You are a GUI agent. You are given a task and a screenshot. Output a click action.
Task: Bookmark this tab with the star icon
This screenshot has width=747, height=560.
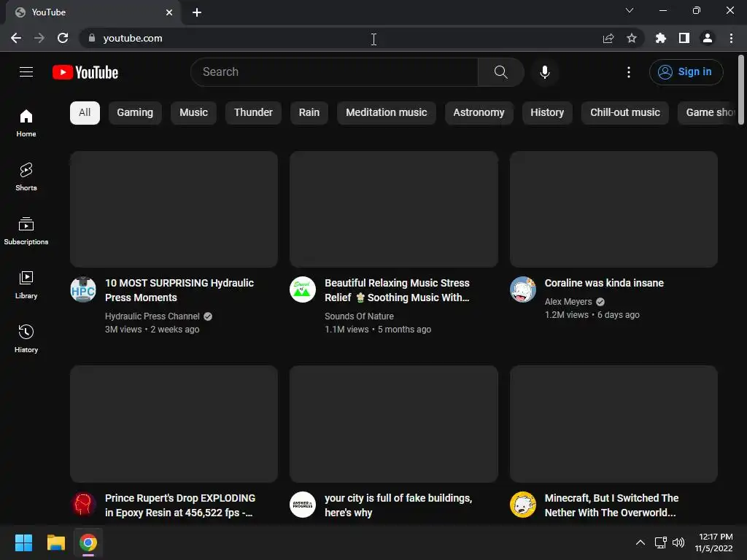pyautogui.click(x=632, y=38)
